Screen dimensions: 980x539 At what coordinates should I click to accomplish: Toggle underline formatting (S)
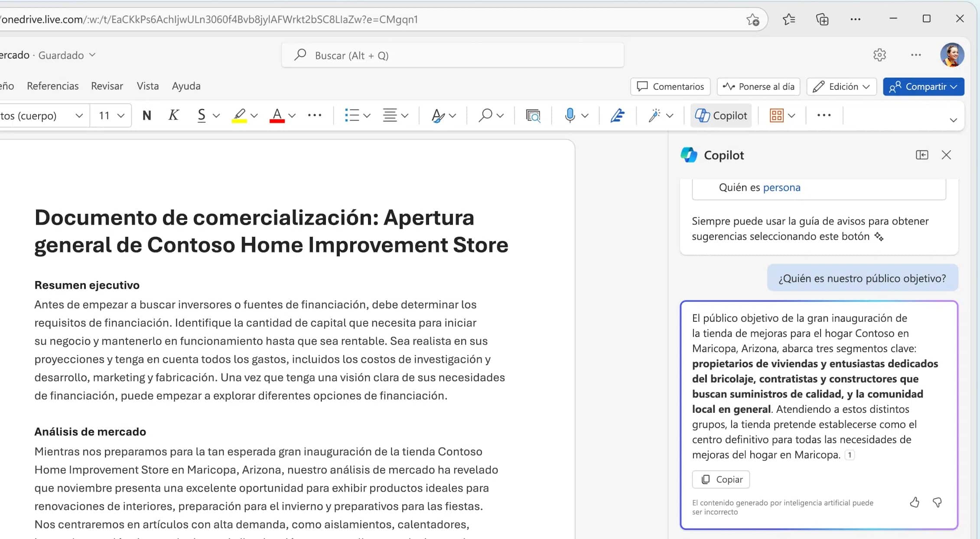[201, 115]
